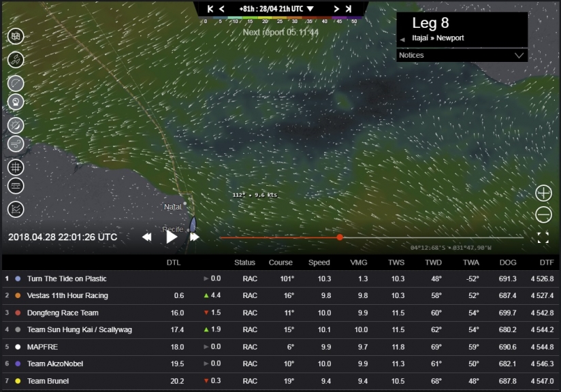The height and width of the screenshot is (392, 561).
Task: Toggle the grid overlay icon
Action: 16,167
